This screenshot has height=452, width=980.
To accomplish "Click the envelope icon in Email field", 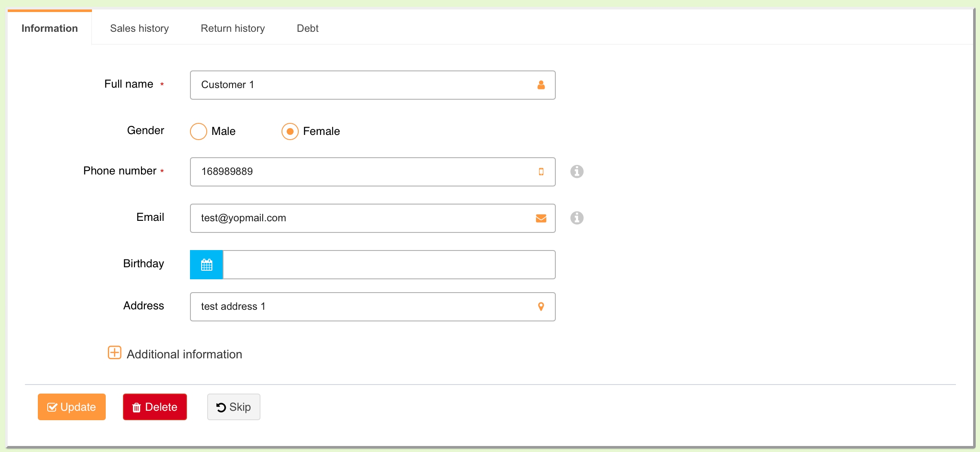I will (541, 218).
